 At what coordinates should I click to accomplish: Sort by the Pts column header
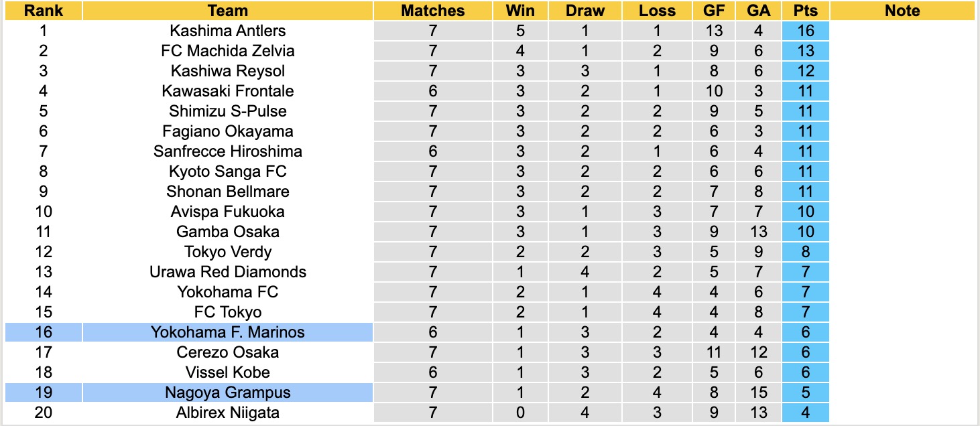point(806,11)
